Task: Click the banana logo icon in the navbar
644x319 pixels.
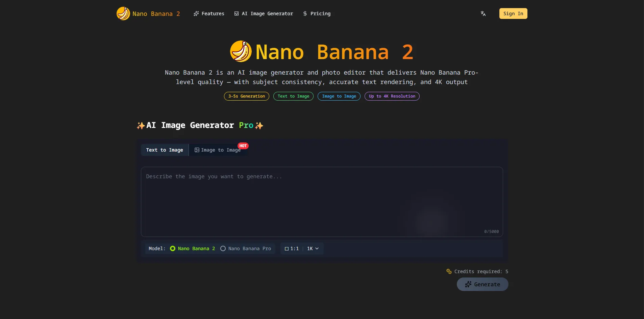Action: click(123, 14)
